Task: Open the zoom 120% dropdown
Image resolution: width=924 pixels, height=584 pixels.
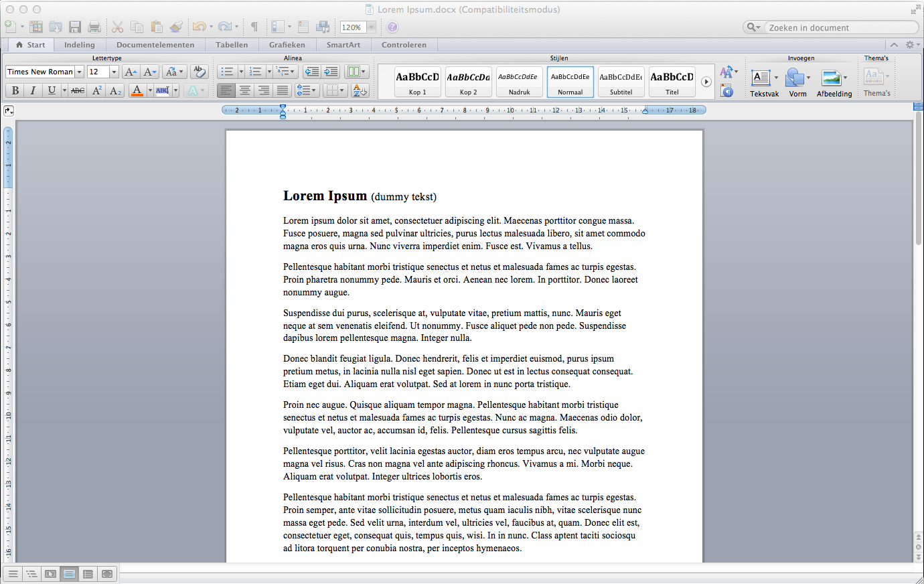Action: click(x=371, y=27)
